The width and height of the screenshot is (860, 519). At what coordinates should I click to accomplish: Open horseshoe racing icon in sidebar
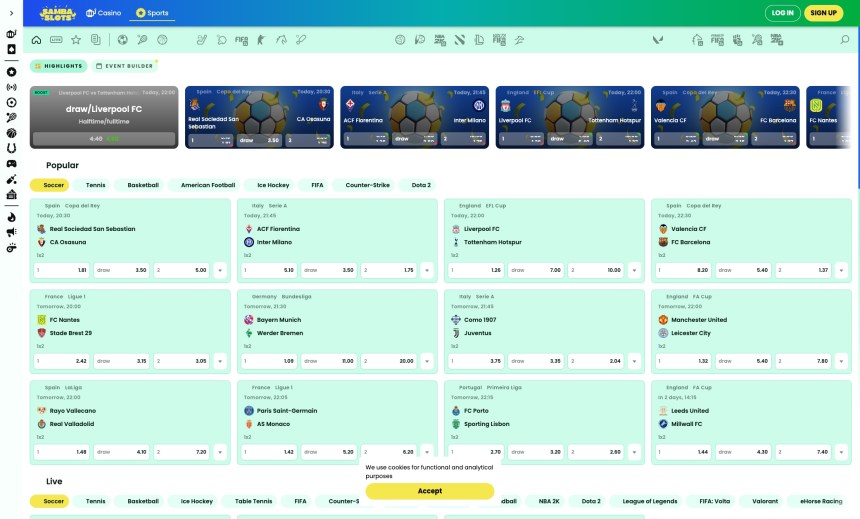click(x=11, y=148)
